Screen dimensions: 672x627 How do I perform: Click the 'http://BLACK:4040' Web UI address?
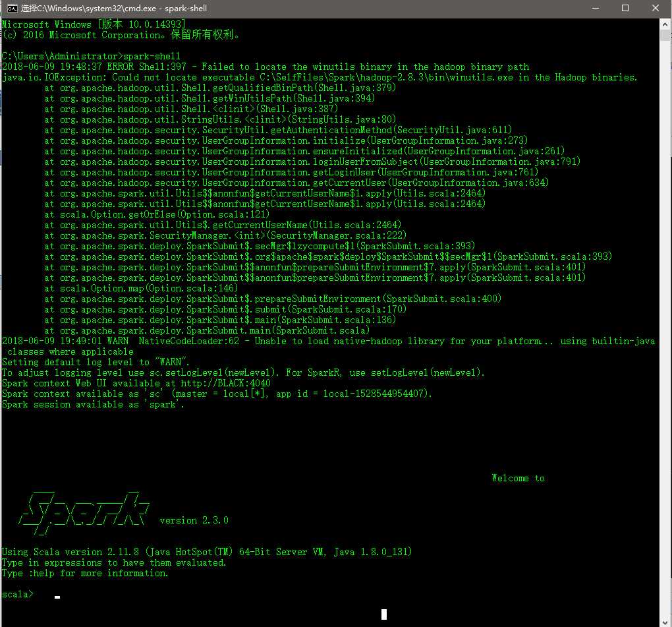225,383
